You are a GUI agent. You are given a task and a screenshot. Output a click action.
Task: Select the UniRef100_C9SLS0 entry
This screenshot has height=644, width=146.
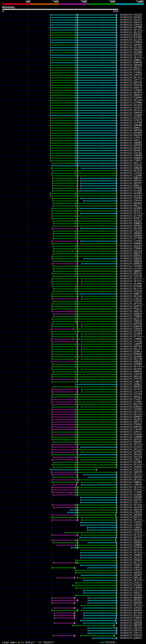(131, 583)
